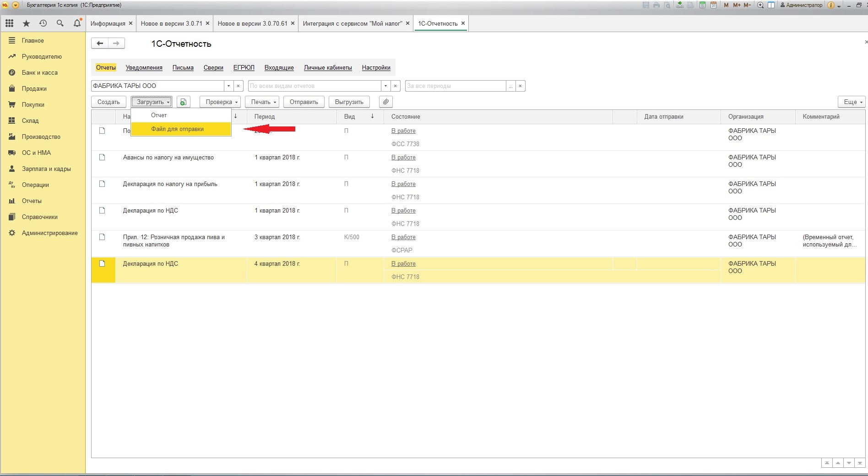Screen dimensions: 868x476
Task: Open В работе link for Авансы по налогу на имущество
Action: (x=403, y=157)
